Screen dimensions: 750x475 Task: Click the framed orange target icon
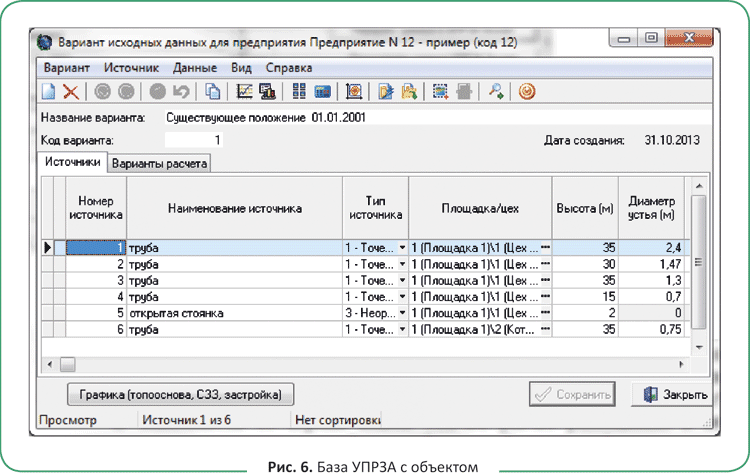(x=354, y=91)
